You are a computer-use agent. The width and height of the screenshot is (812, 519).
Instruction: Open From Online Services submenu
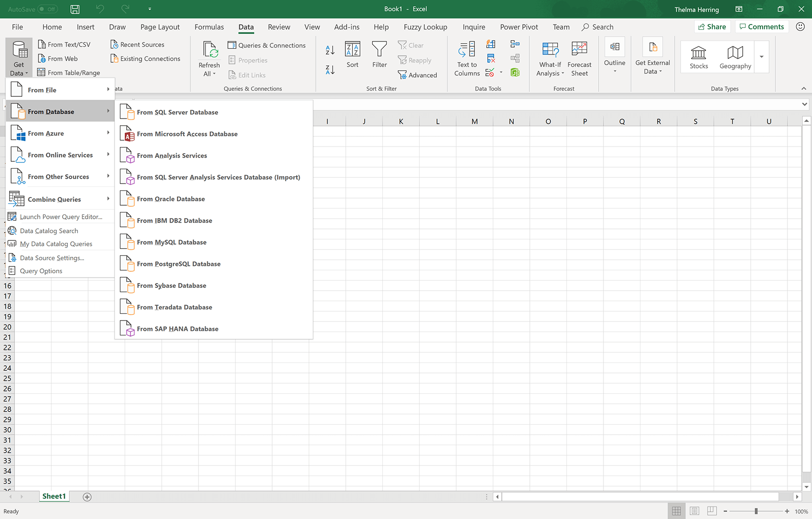[61, 155]
